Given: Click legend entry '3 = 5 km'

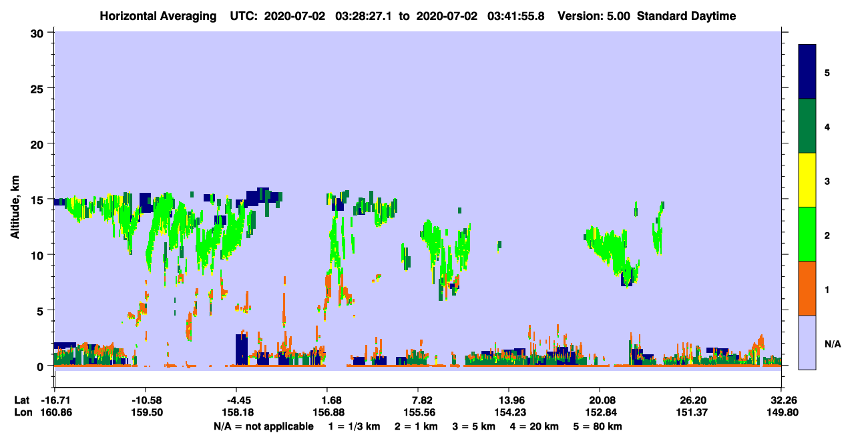Looking at the screenshot, I should tap(475, 426).
